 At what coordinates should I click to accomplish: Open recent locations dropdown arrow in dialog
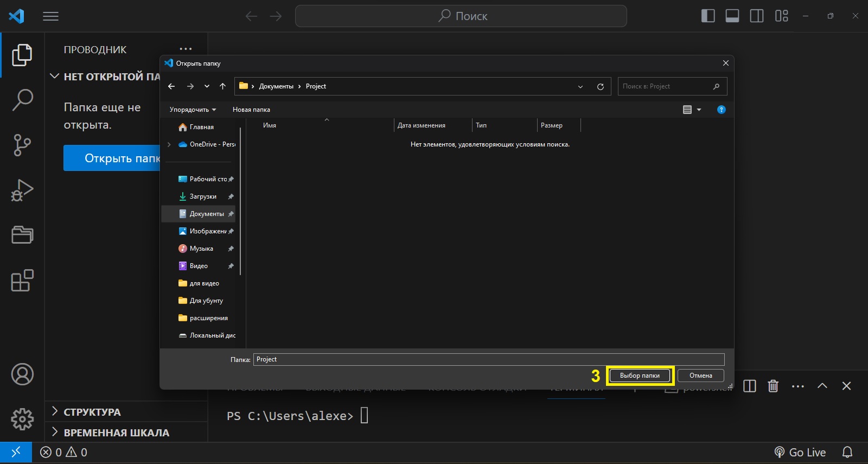click(x=207, y=86)
